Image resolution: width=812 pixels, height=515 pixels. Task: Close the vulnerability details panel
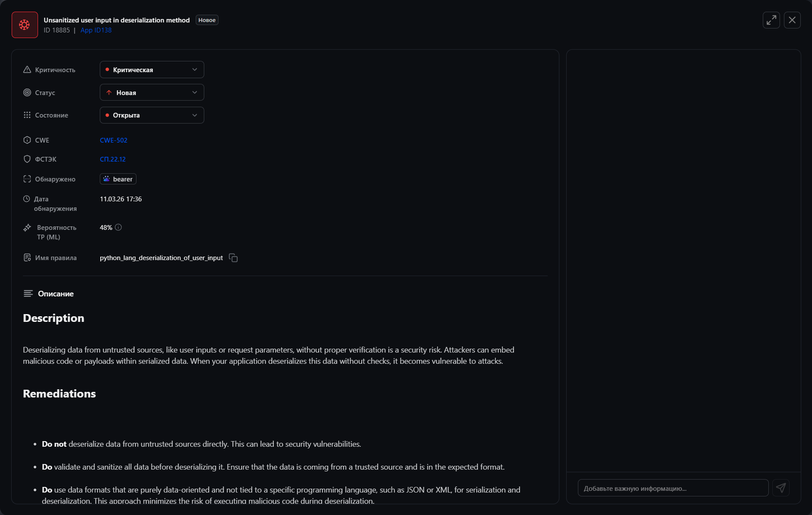click(792, 20)
